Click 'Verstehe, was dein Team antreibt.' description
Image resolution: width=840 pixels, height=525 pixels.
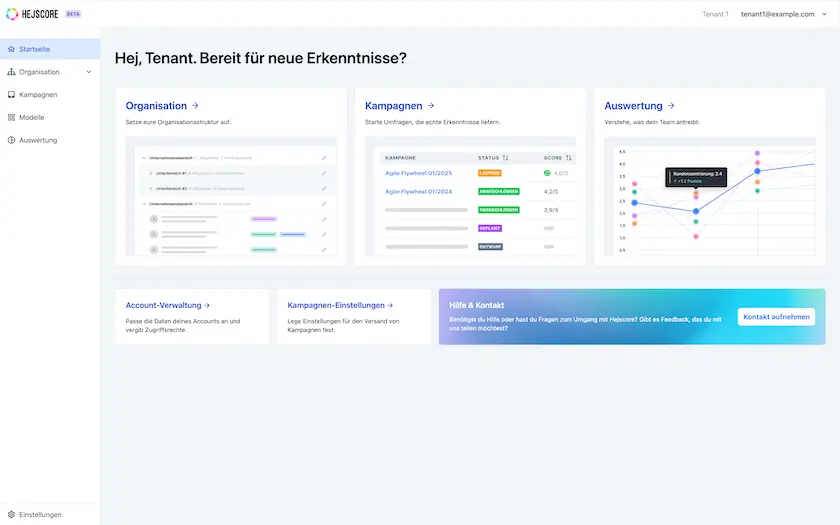point(651,122)
